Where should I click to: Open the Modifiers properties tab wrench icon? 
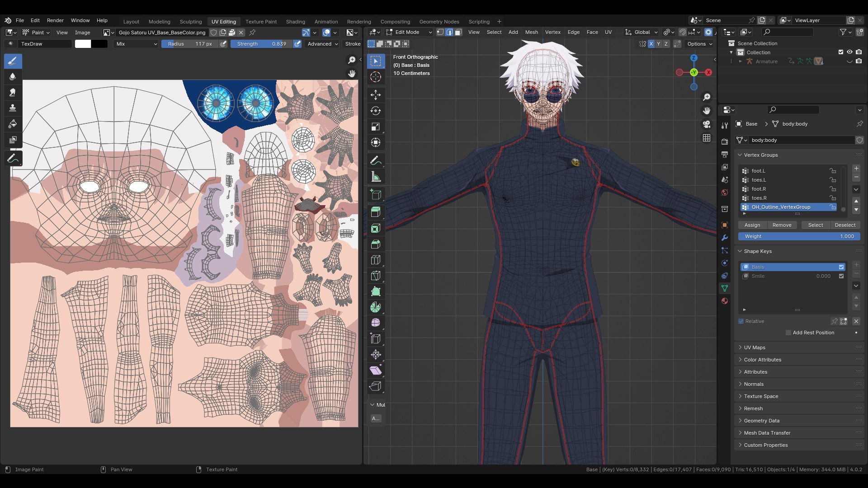click(725, 238)
